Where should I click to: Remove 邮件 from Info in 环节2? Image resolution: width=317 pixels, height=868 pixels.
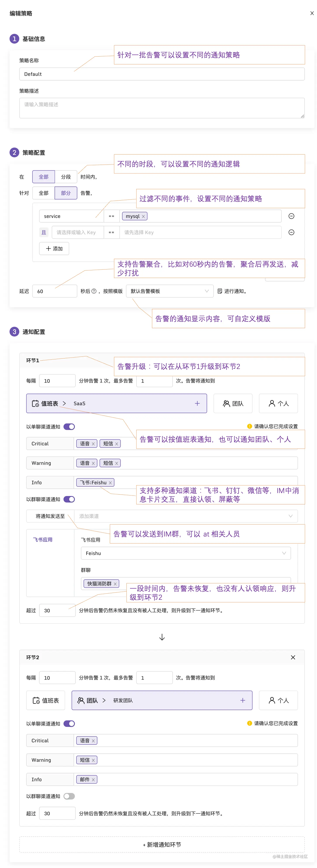[93, 779]
